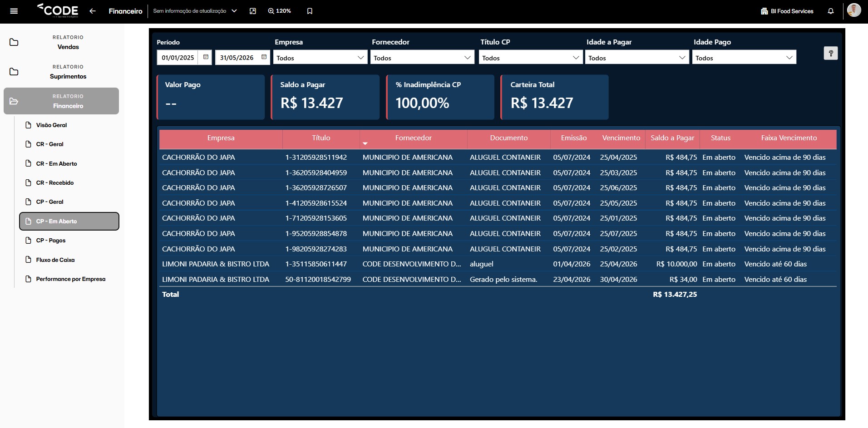
Task: Click the Faixa Vencimento column header
Action: [x=789, y=138]
